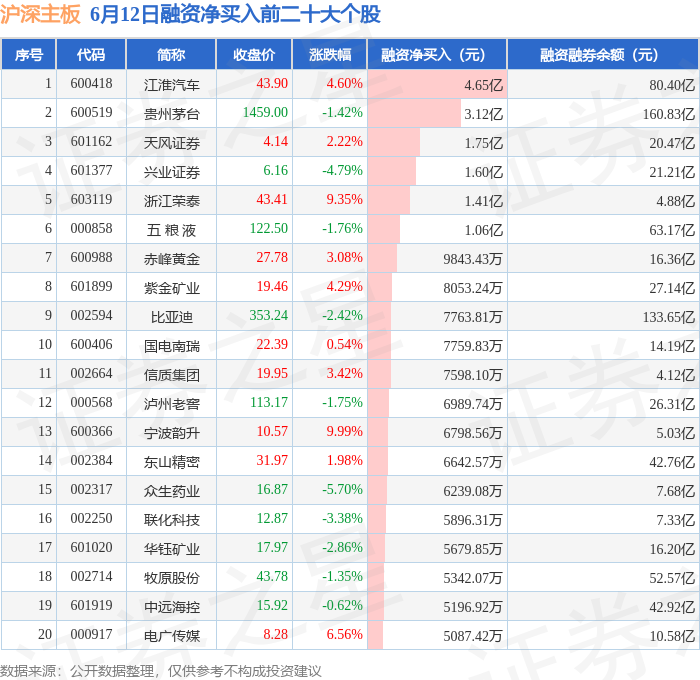Click stock code 002250
Image resolution: width=700 pixels, height=680 pixels.
pyautogui.click(x=91, y=519)
